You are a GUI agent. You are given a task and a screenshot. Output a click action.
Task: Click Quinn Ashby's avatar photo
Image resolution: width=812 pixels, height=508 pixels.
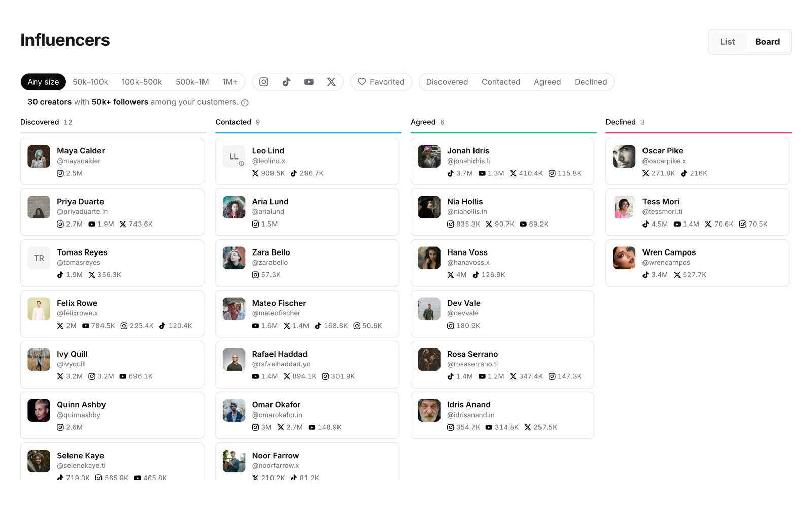coord(39,410)
